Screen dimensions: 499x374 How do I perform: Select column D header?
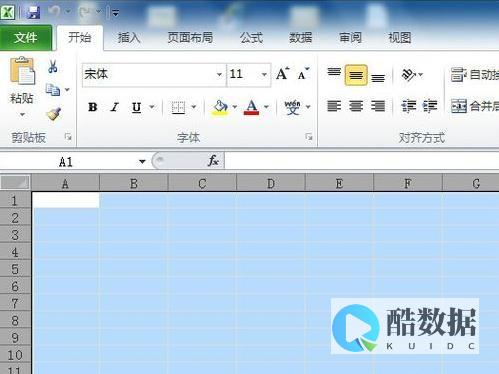(271, 183)
